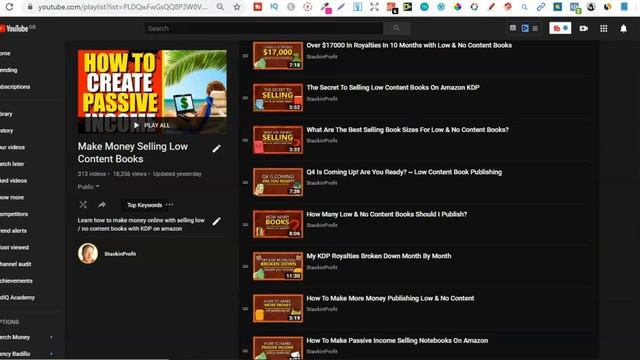Open more options dots beside Top Keywords
The image size is (640, 360).
click(x=170, y=204)
